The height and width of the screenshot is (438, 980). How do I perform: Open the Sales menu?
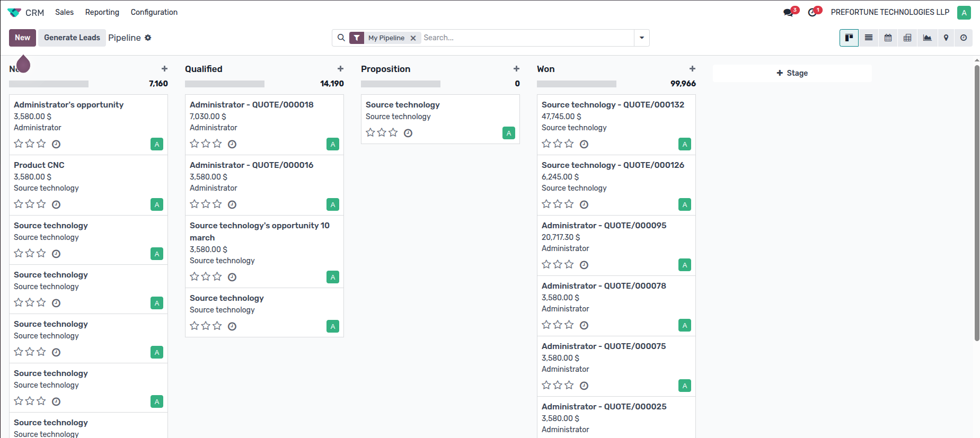click(x=65, y=12)
